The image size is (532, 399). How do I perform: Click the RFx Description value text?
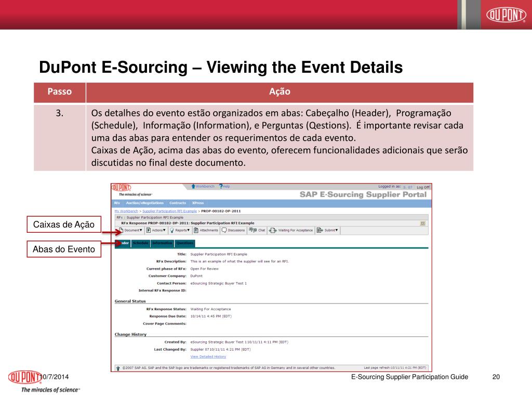click(239, 261)
